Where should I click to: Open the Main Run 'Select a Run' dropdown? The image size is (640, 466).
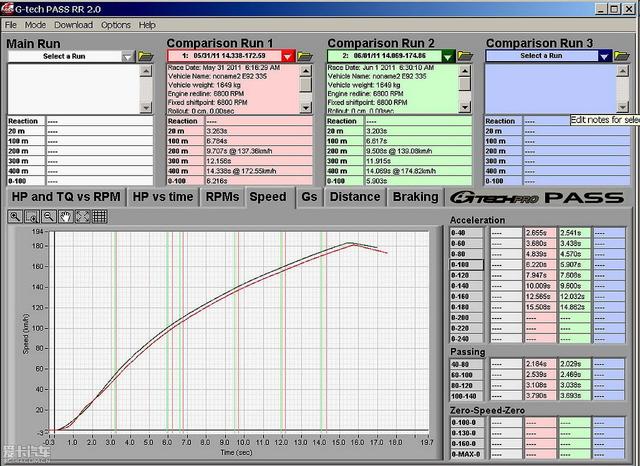coord(128,57)
